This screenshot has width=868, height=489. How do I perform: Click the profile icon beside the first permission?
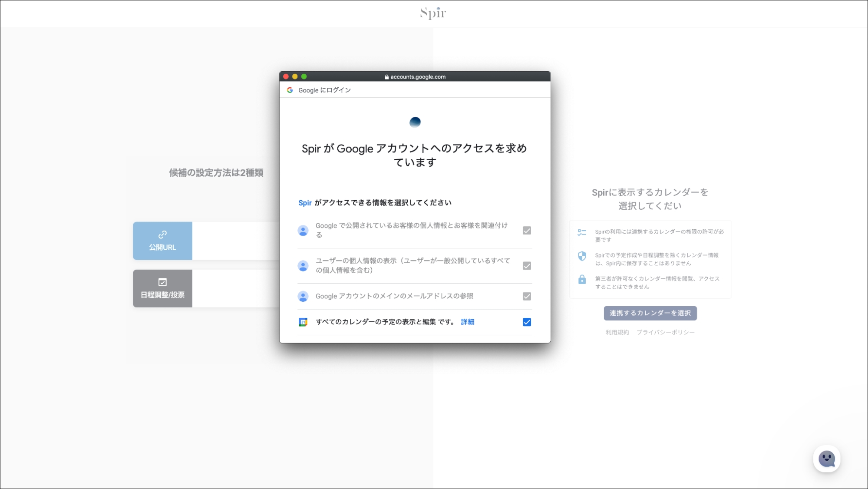tap(302, 231)
